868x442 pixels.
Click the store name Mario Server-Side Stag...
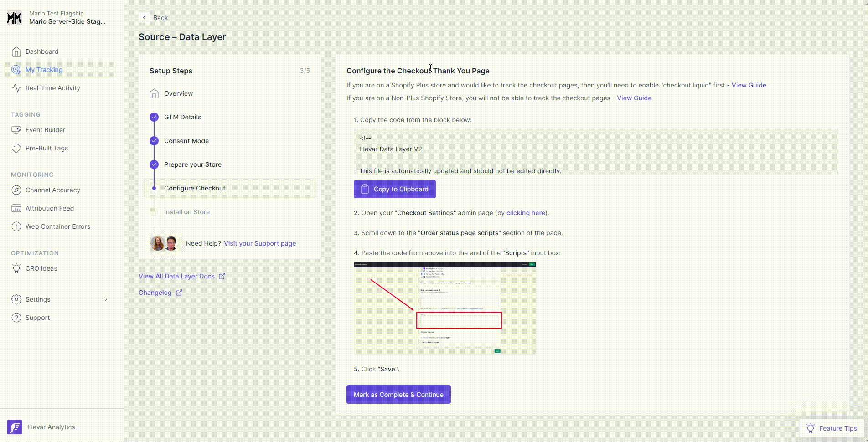(x=67, y=21)
